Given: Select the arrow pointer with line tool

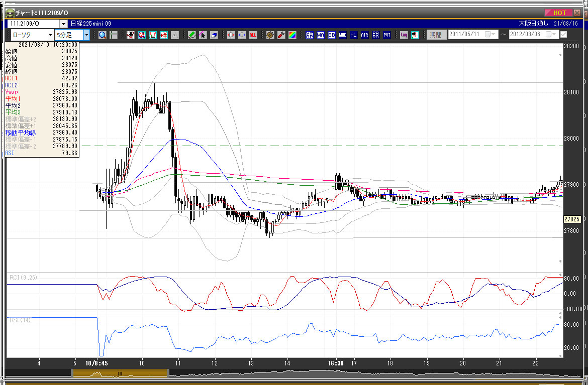Looking at the screenshot, I should (203, 35).
